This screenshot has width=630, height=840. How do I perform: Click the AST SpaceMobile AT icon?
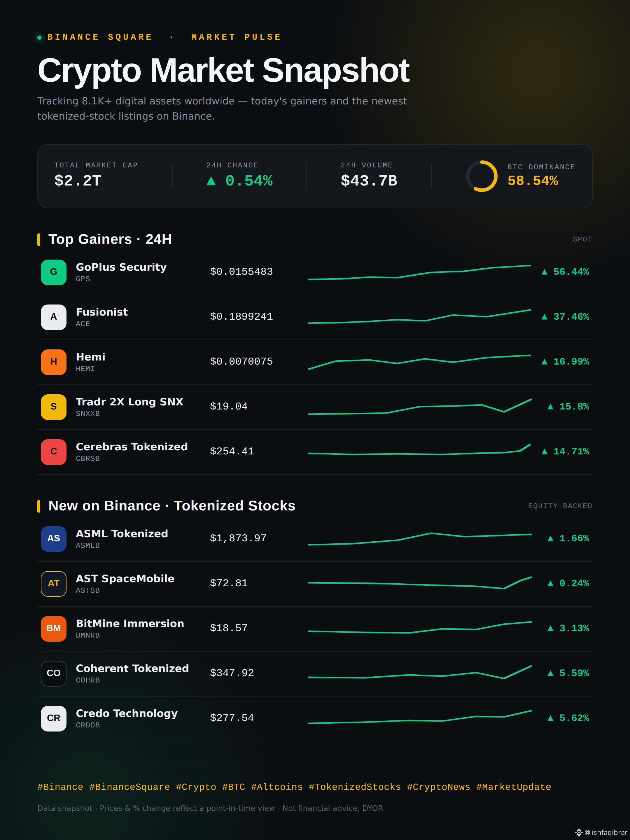54,583
